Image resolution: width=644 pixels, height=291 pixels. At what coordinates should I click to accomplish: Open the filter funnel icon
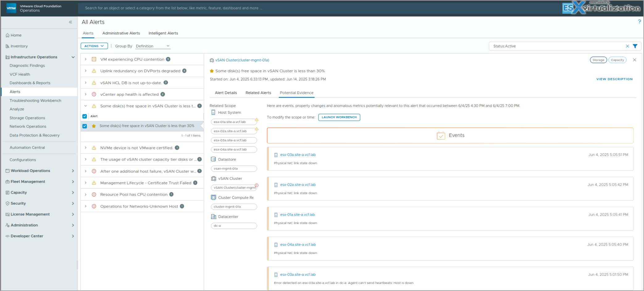635,46
